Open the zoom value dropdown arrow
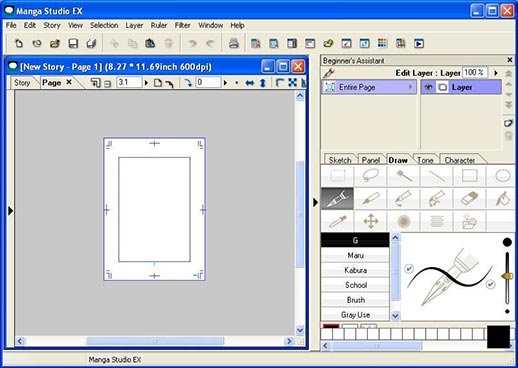518x368 pixels. coord(146,82)
